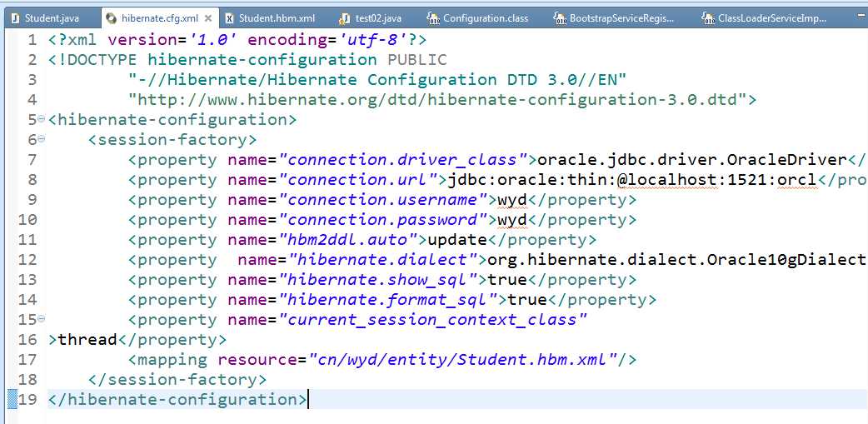Open the Configuration.class tab
The width and height of the screenshot is (868, 424).
pyautogui.click(x=478, y=18)
